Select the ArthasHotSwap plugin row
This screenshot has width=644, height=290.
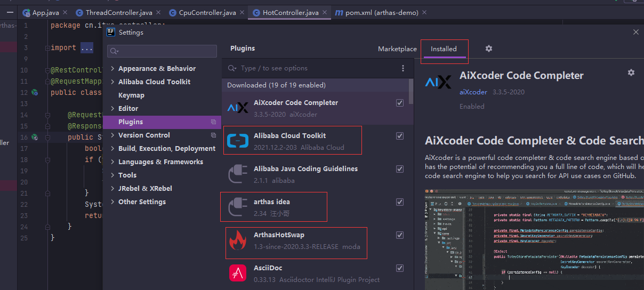coord(315,240)
